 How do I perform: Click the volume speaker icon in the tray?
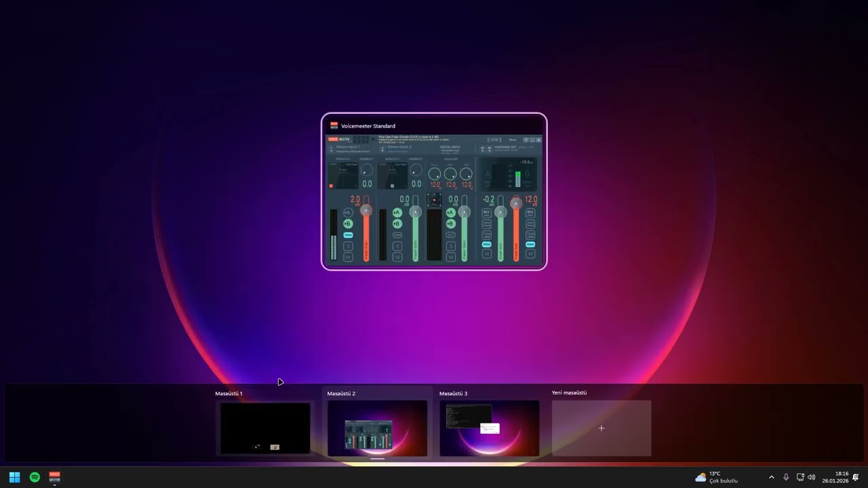coord(812,477)
